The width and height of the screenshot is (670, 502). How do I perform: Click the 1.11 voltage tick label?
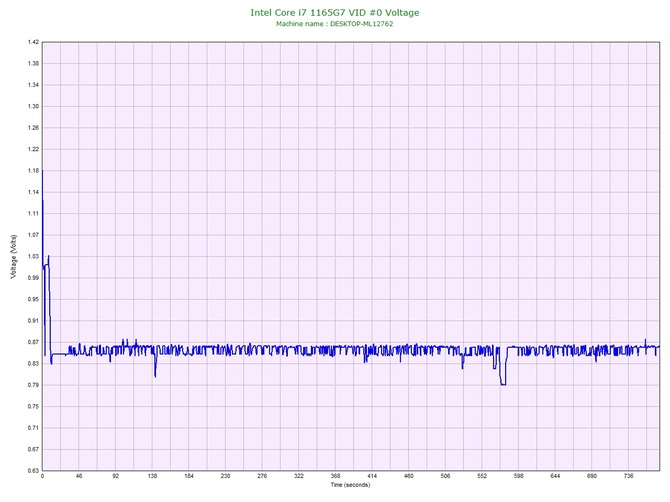[33, 213]
